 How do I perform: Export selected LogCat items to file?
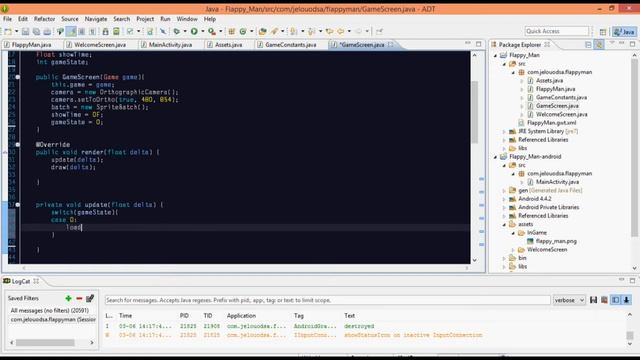click(x=593, y=300)
